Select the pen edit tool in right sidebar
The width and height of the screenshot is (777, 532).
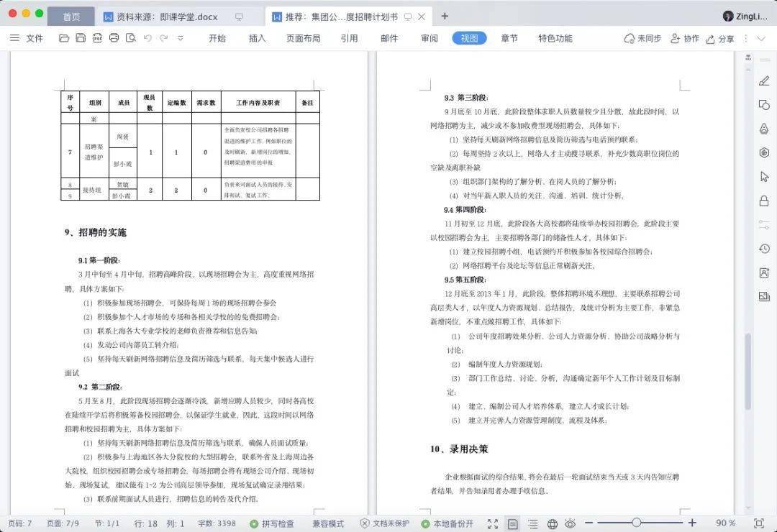click(764, 81)
